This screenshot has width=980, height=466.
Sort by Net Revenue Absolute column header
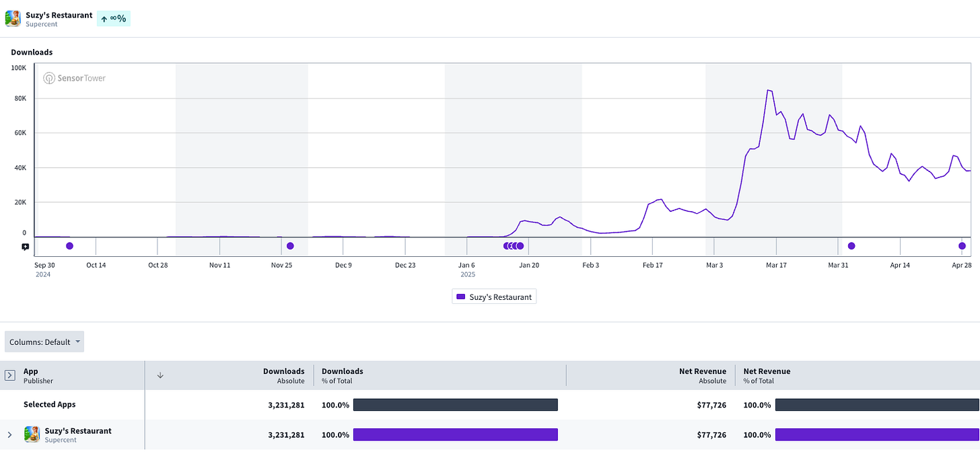click(703, 375)
